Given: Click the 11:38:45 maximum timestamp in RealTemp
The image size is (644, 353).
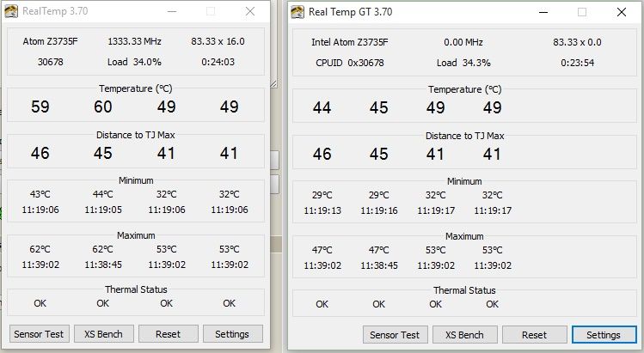Looking at the screenshot, I should pos(103,265).
